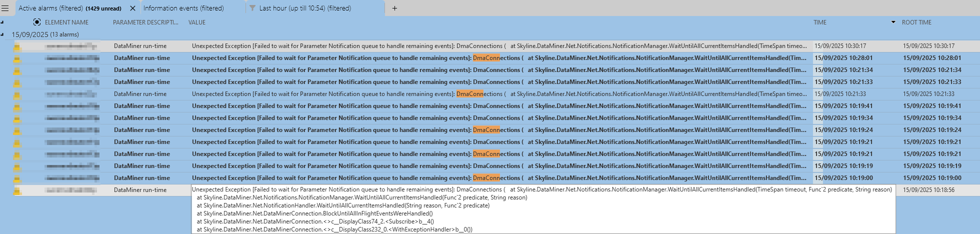Collapse the 15/09/2025 (13 alarms) group
This screenshot has height=234, width=980.
pos(2,34)
